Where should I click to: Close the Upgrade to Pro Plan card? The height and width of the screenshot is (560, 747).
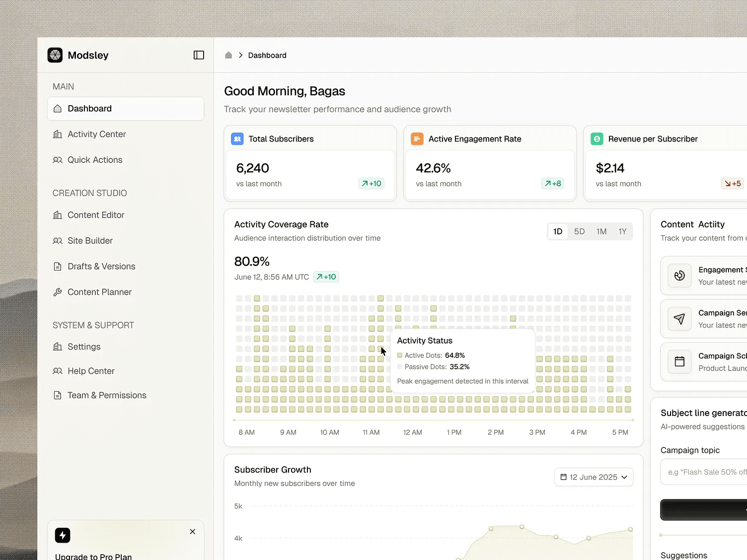[x=193, y=532]
